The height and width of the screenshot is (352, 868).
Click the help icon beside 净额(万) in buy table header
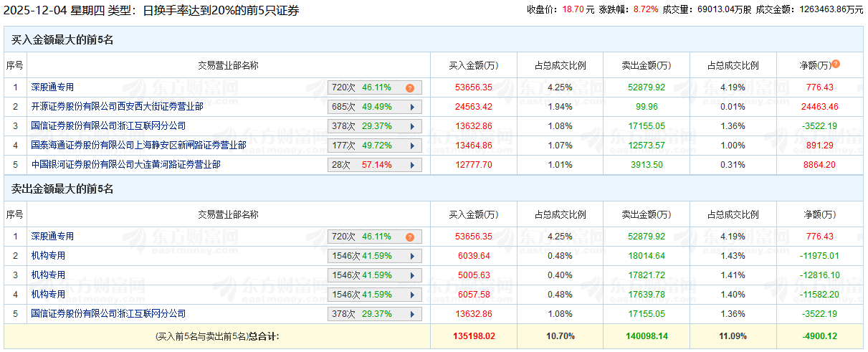(x=835, y=65)
